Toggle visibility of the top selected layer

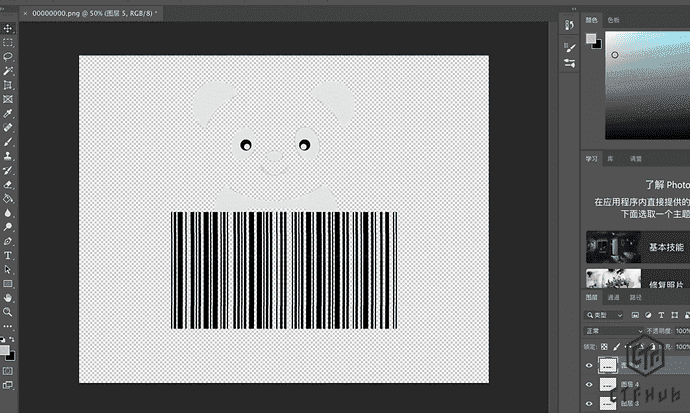coord(590,365)
